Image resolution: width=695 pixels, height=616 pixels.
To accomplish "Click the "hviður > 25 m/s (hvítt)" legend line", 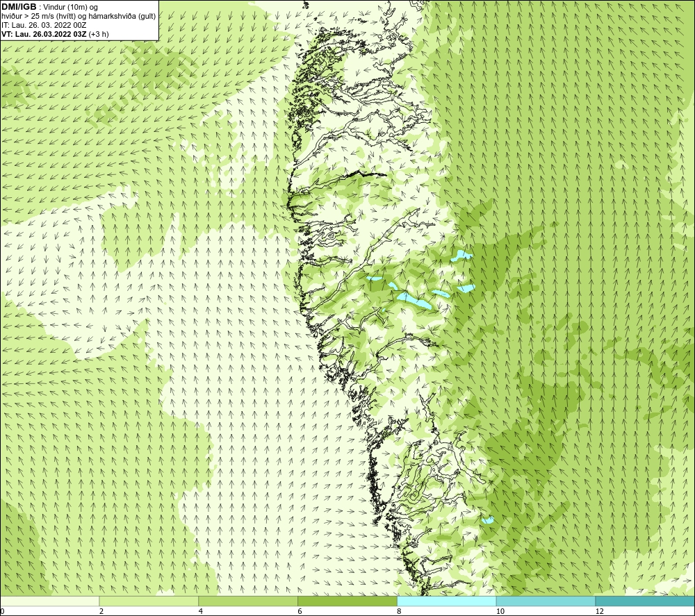I will point(38,17).
